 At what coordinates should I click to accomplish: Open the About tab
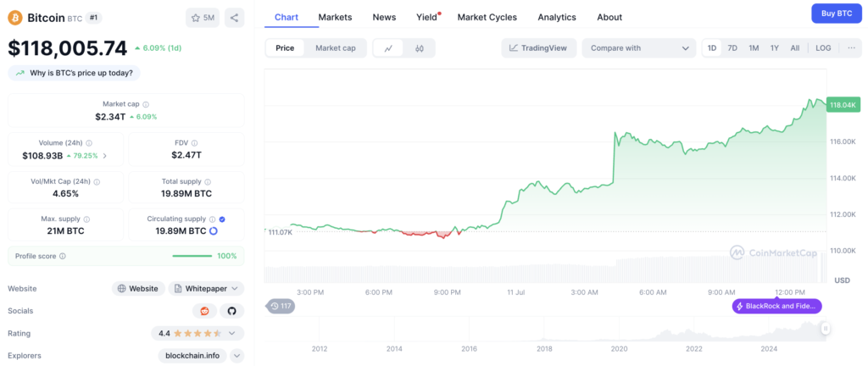[x=609, y=17]
